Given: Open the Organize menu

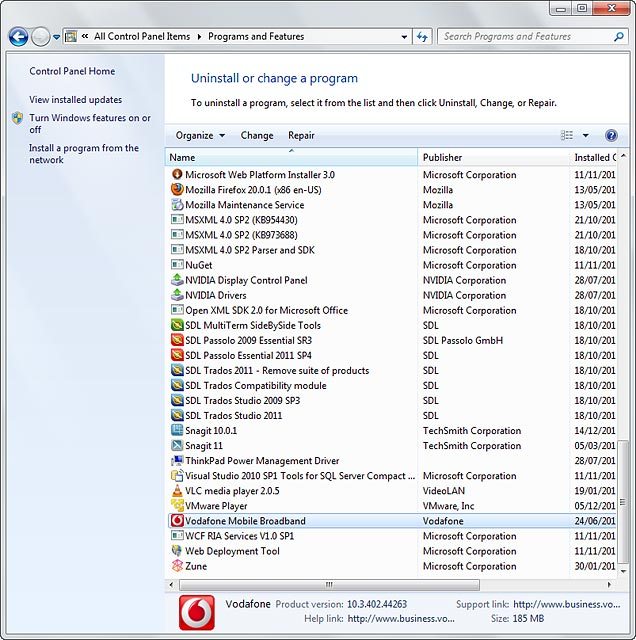Looking at the screenshot, I should click(200, 136).
